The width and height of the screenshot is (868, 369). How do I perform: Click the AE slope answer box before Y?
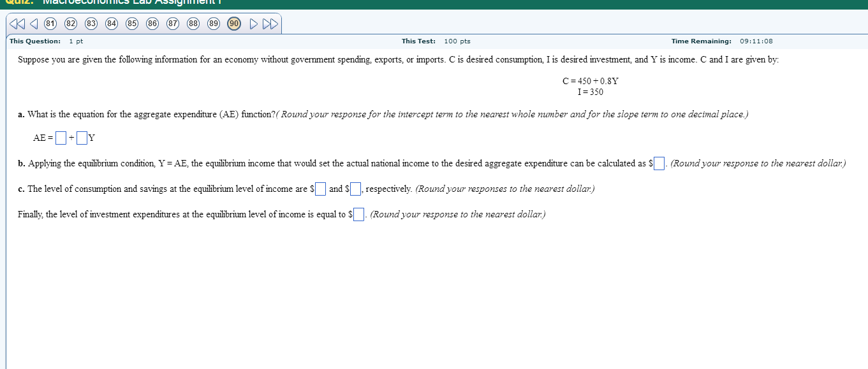click(81, 137)
